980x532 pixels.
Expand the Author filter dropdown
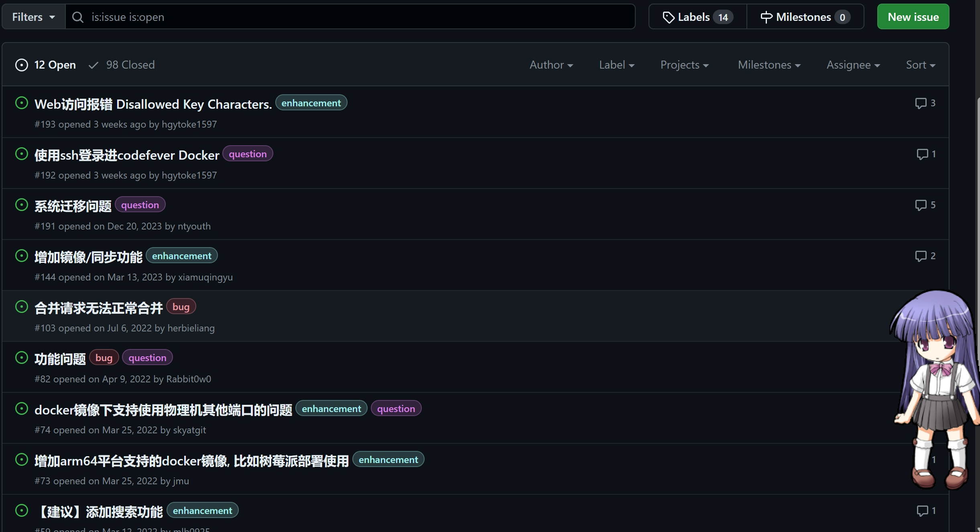coord(551,65)
